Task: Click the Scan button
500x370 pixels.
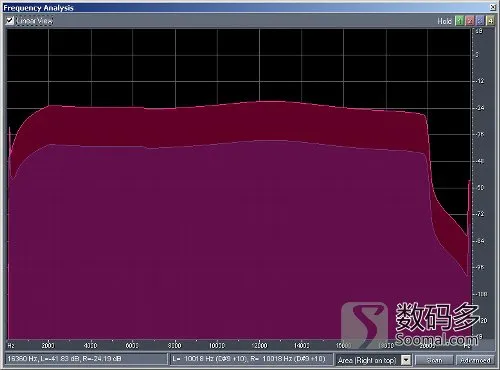Action: click(434, 360)
